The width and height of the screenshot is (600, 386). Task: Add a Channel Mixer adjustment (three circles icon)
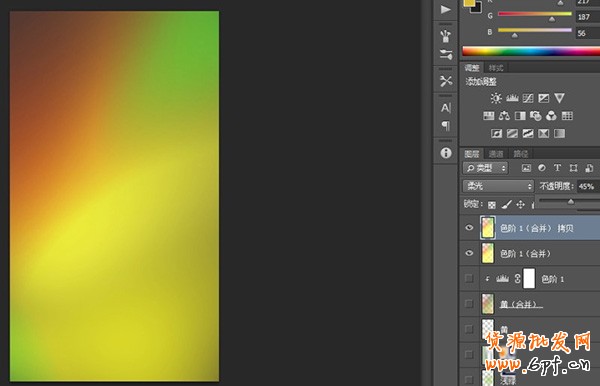551,116
